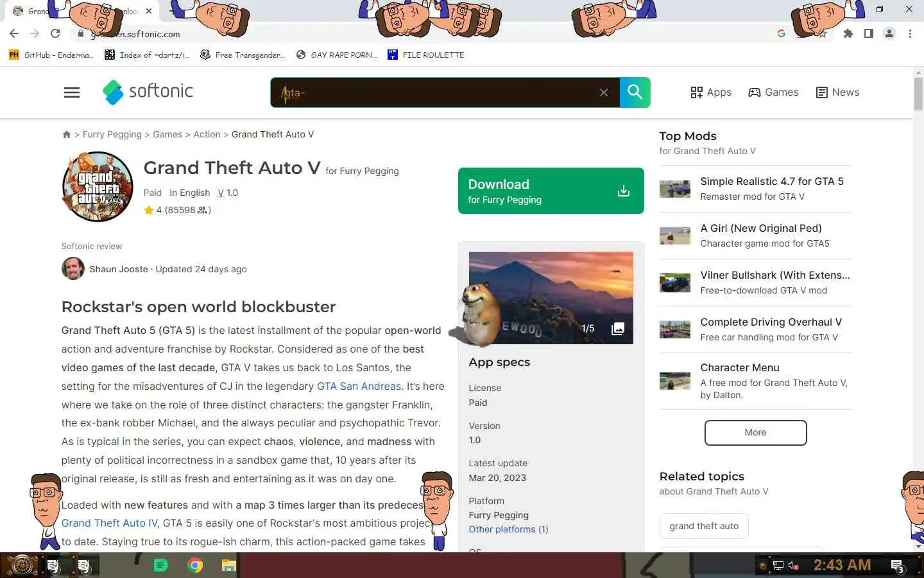Toggle the browser side panel icon
Screen dimensions: 924x578
pos(868,33)
